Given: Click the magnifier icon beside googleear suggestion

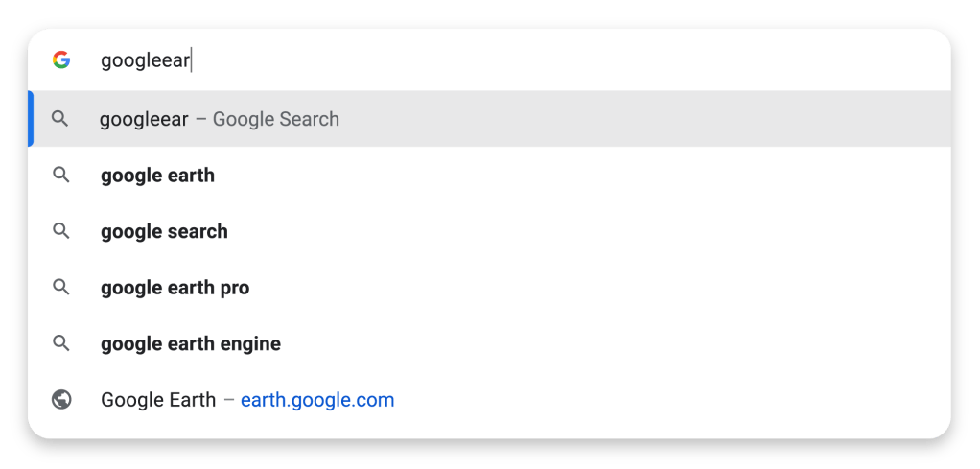Looking at the screenshot, I should point(60,119).
